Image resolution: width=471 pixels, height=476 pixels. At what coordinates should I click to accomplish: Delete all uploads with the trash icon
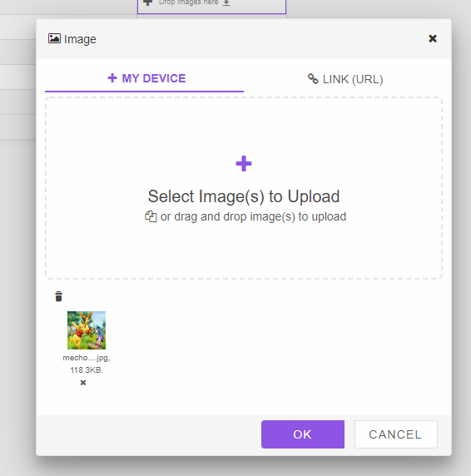tap(58, 296)
